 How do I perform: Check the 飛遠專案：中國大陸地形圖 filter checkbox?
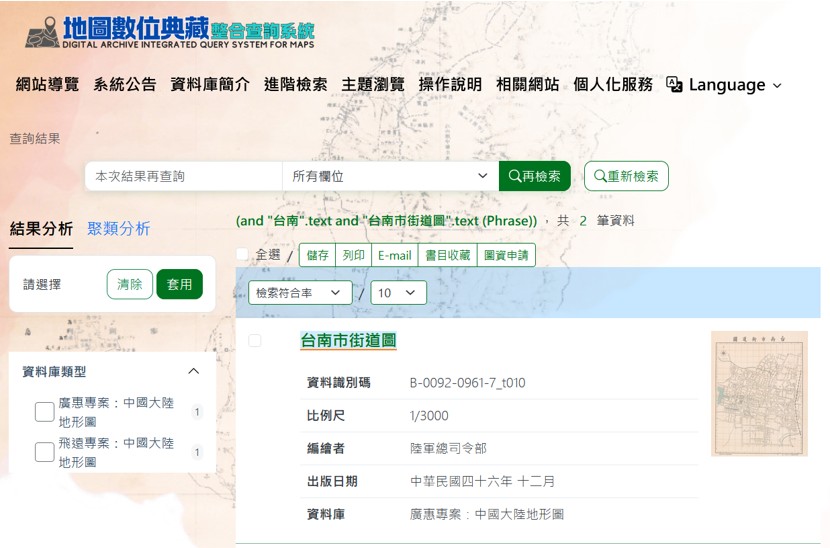coord(45,452)
